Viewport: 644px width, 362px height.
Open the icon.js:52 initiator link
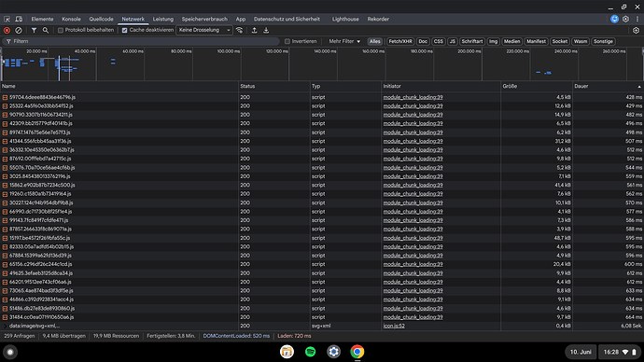394,327
